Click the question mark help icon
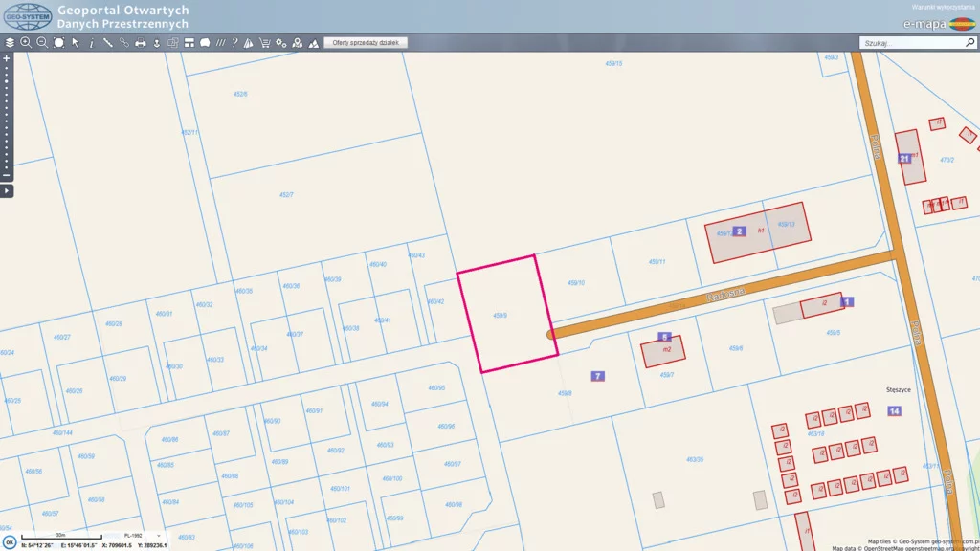This screenshot has width=980, height=551. [x=235, y=43]
